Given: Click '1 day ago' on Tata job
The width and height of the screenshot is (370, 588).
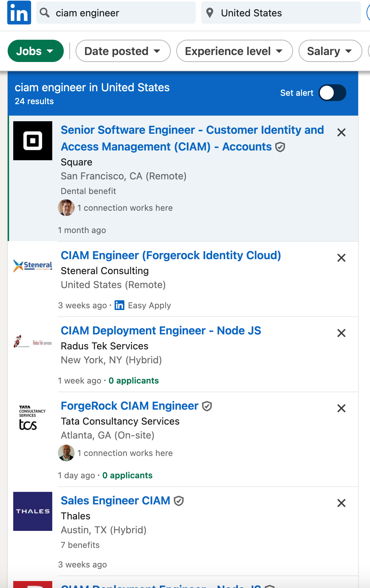Looking at the screenshot, I should point(76,475).
